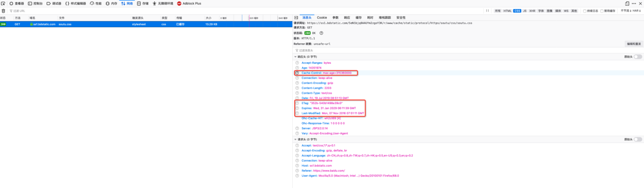Image resolution: width=644 pixels, height=188 pixels.
Task: Switch to the 参数 params tab
Action: click(335, 18)
